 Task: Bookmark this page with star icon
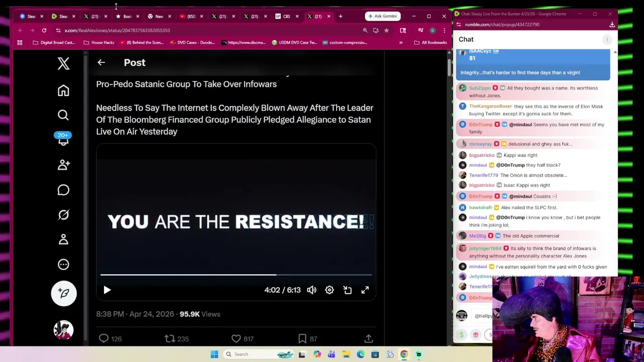(386, 30)
